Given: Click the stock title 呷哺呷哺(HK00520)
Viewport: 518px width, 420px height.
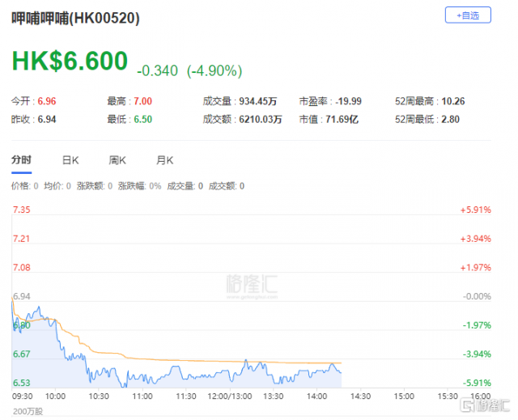Looking at the screenshot, I should [x=75, y=18].
